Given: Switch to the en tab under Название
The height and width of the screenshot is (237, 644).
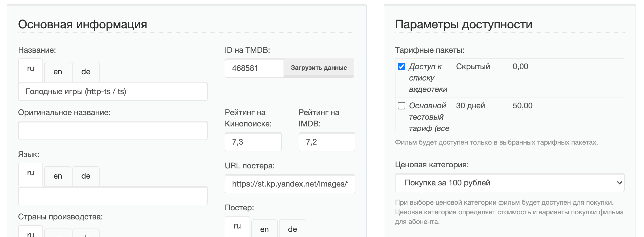Looking at the screenshot, I should click(58, 72).
